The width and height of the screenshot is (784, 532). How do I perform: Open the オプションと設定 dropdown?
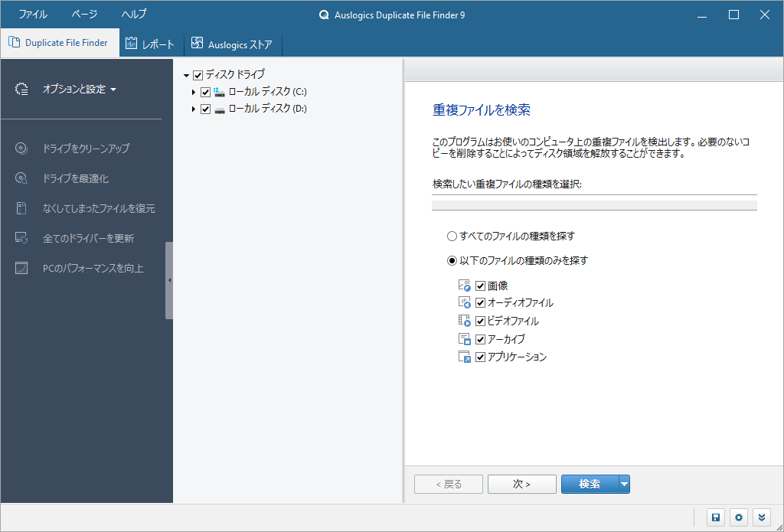pyautogui.click(x=73, y=89)
